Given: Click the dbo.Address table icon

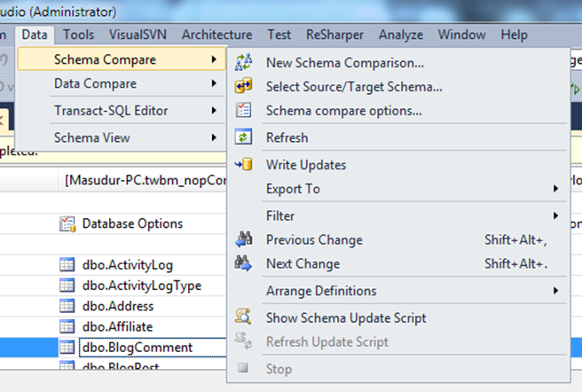Looking at the screenshot, I should pos(67,306).
